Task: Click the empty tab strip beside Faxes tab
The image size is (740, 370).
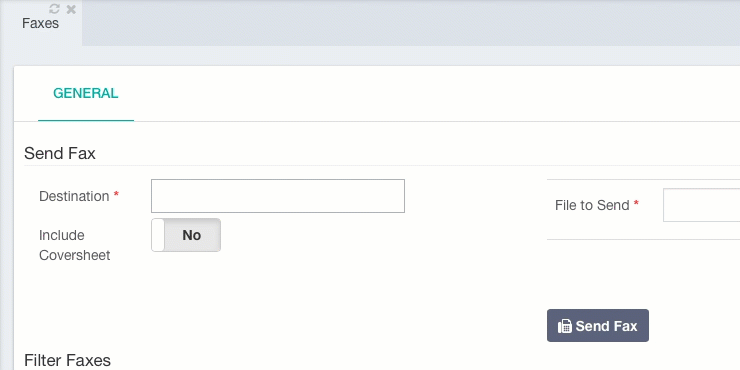Action: tap(411, 23)
